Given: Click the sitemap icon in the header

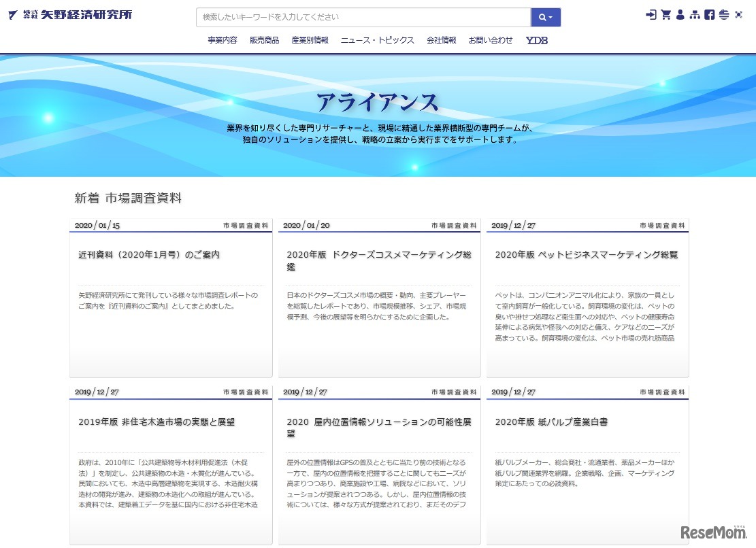Looking at the screenshot, I should (x=695, y=14).
